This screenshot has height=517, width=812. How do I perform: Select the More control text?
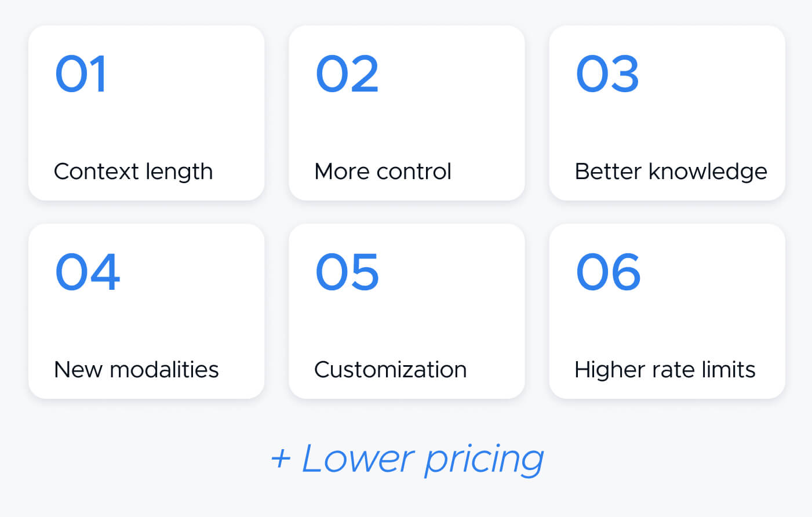(x=383, y=172)
